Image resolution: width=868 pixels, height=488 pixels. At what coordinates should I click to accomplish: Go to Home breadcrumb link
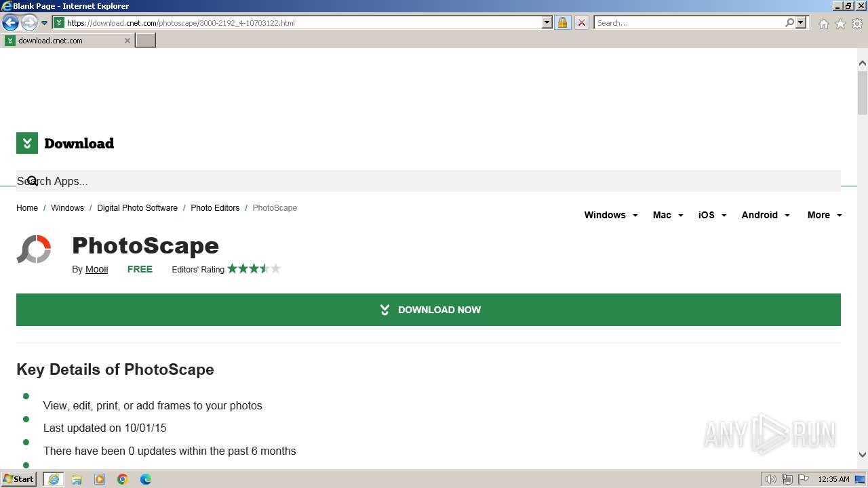[x=27, y=208]
